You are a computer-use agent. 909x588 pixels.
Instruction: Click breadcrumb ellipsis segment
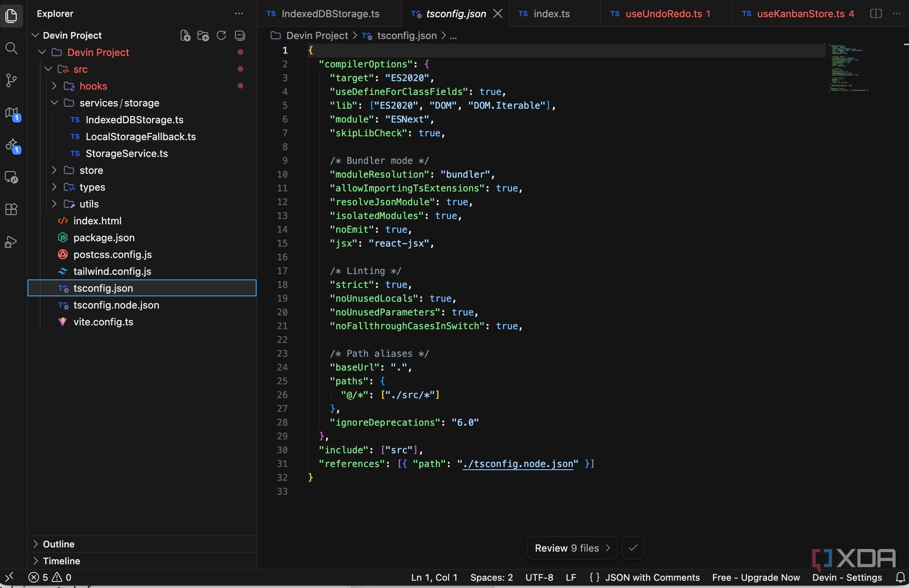click(453, 36)
